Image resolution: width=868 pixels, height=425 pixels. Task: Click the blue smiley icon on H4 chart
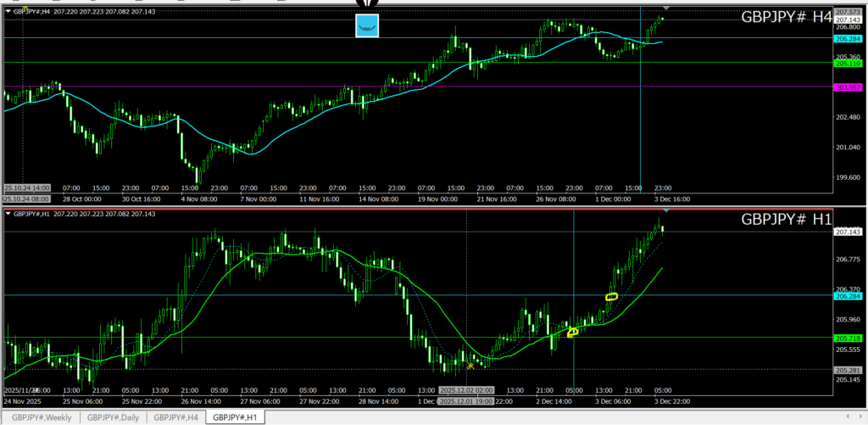(366, 25)
